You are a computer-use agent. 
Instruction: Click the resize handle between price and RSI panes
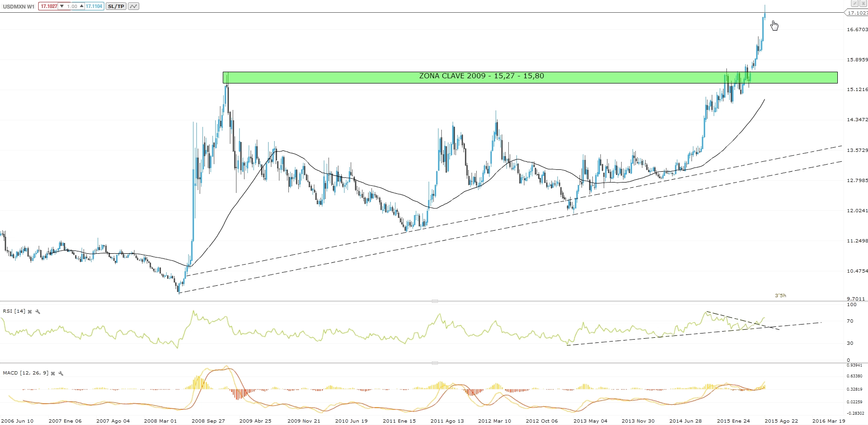tap(435, 301)
